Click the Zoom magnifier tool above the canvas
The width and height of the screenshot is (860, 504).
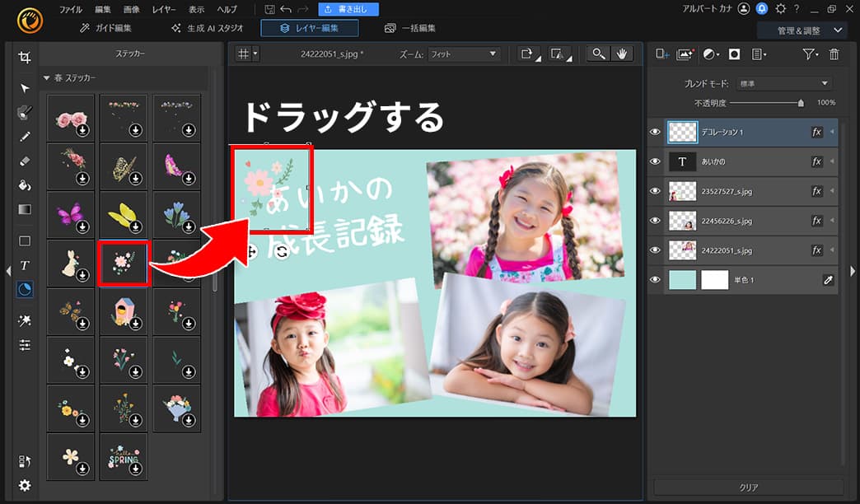point(598,54)
